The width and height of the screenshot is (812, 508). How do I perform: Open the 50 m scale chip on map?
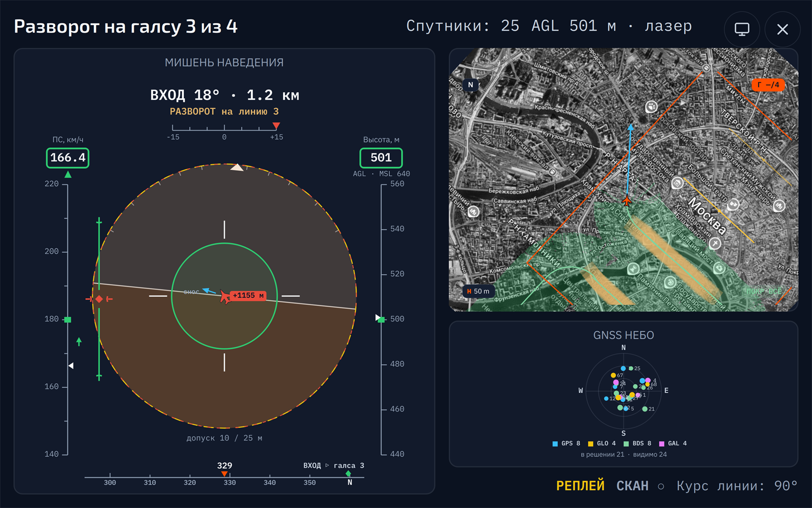click(x=478, y=291)
